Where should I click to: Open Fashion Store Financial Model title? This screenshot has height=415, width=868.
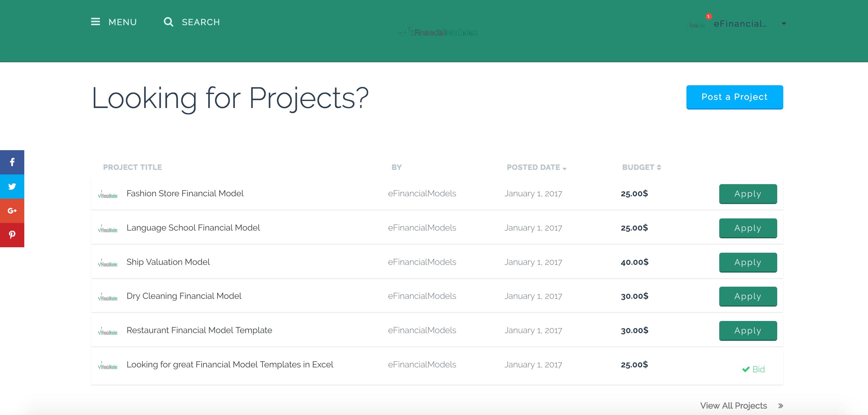click(185, 194)
